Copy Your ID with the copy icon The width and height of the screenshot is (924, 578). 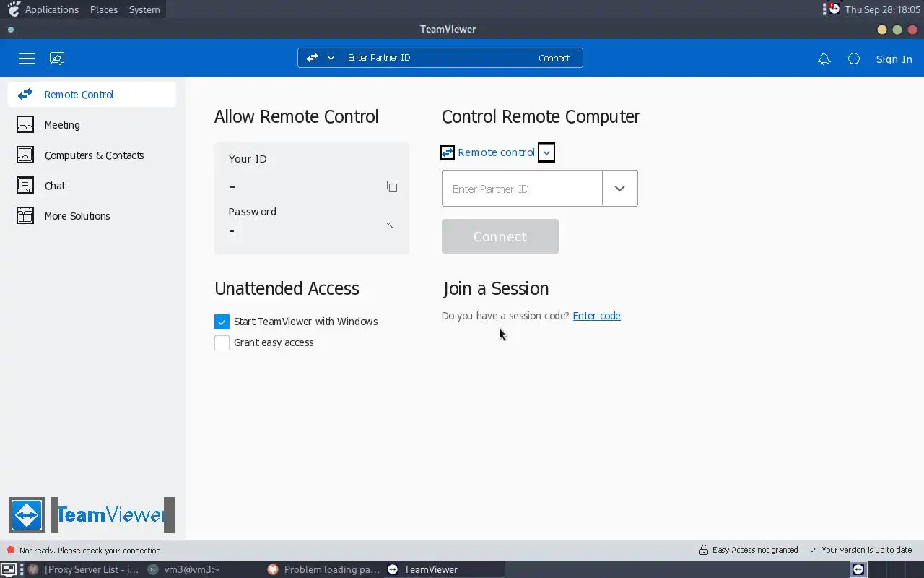pyautogui.click(x=392, y=186)
